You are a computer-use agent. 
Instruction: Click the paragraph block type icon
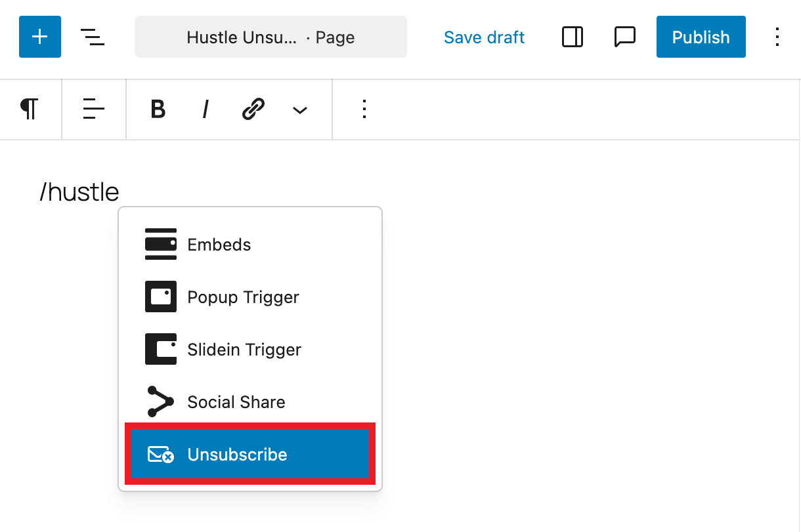tap(29, 110)
